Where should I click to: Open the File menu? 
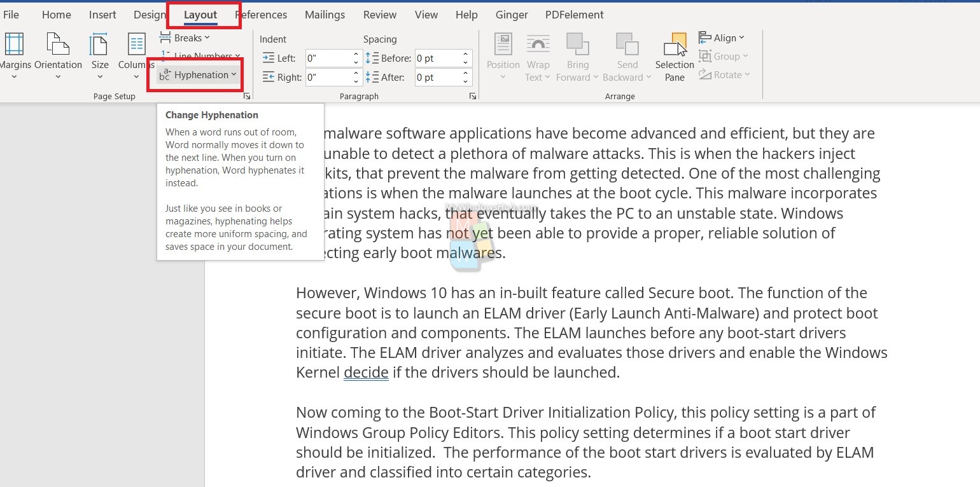pos(11,15)
